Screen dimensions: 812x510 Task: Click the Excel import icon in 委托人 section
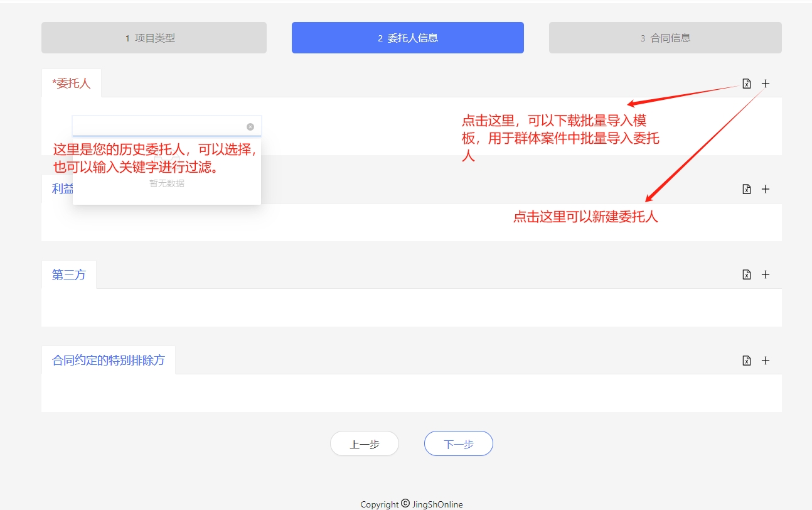tap(746, 84)
